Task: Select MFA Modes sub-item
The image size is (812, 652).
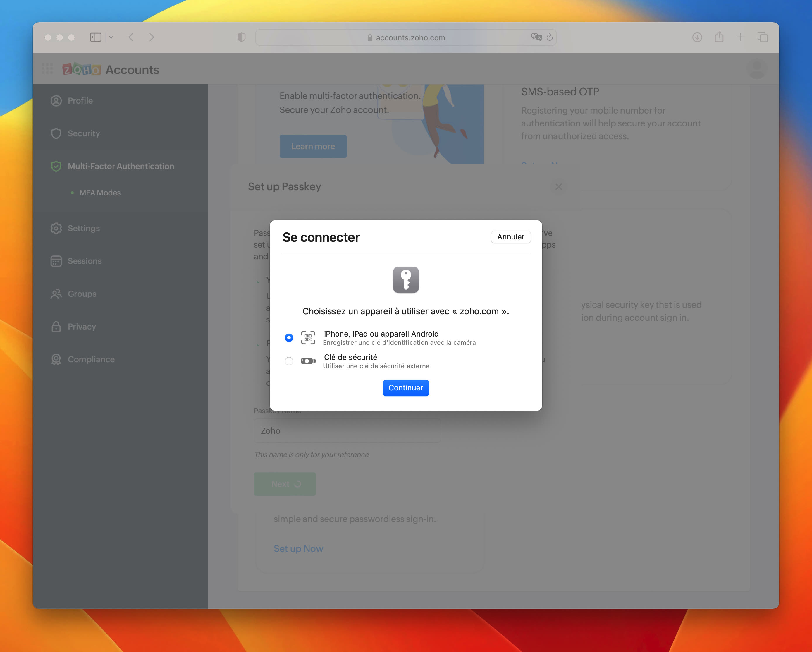Action: [100, 193]
